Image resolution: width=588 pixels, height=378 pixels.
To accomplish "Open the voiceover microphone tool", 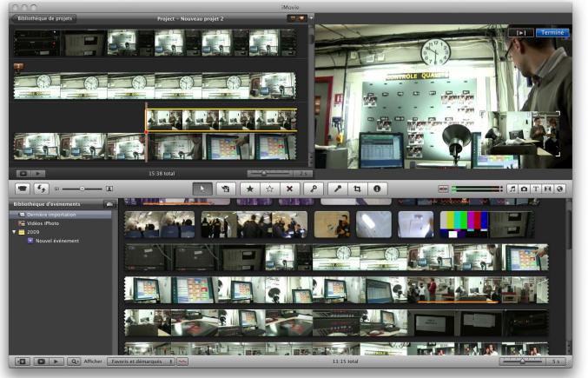I will [338, 189].
